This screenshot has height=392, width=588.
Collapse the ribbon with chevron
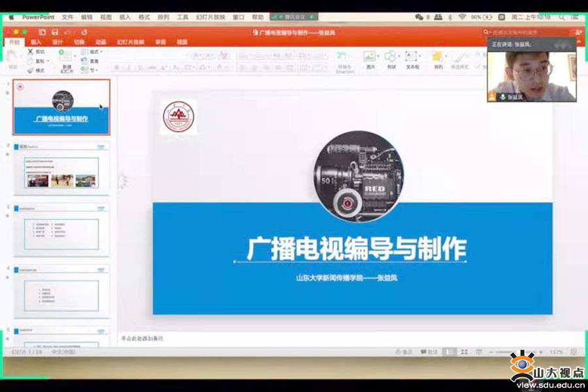tap(579, 42)
